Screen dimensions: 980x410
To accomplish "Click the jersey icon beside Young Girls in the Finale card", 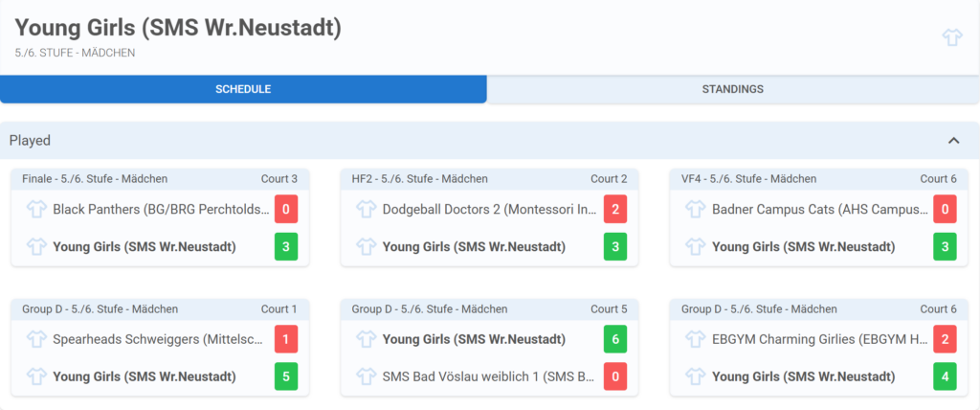I will point(36,246).
